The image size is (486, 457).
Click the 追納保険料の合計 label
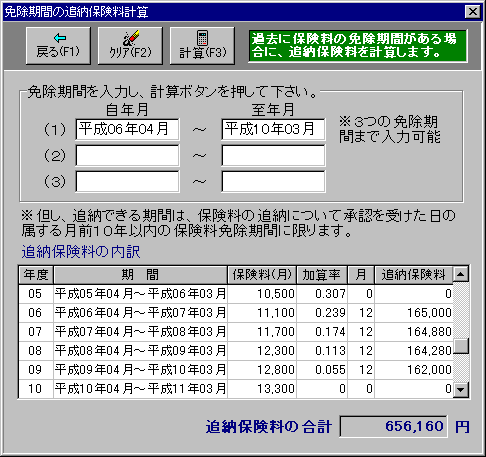269,427
